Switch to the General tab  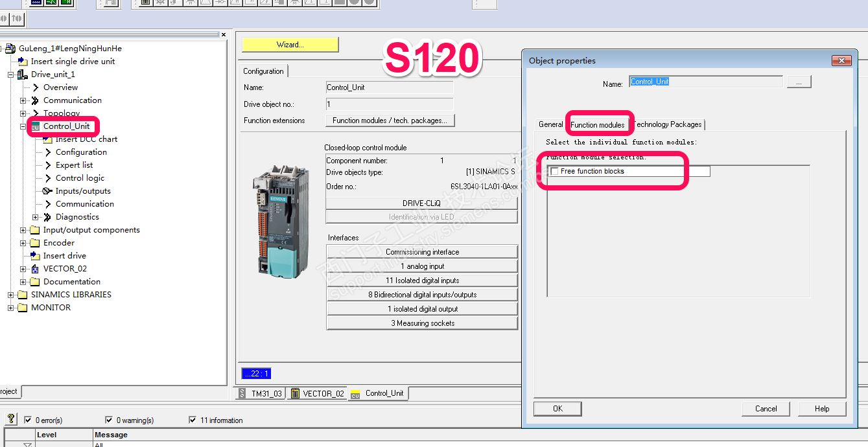coord(551,124)
